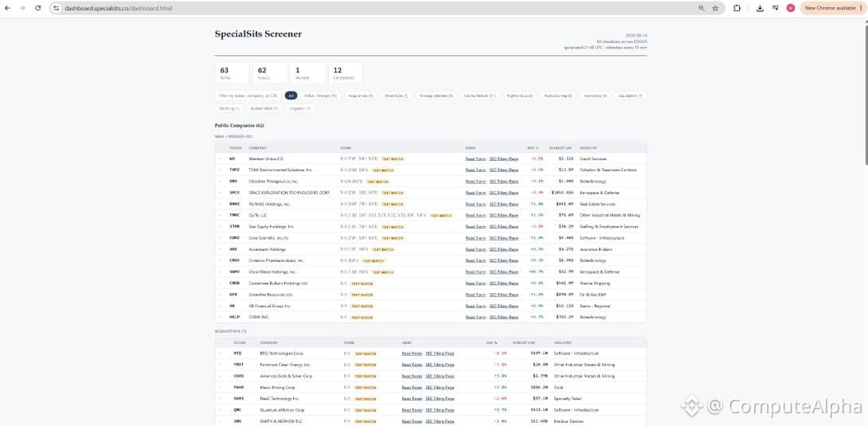Open Chrome downloads icon
This screenshot has height=426, width=868.
[x=760, y=8]
